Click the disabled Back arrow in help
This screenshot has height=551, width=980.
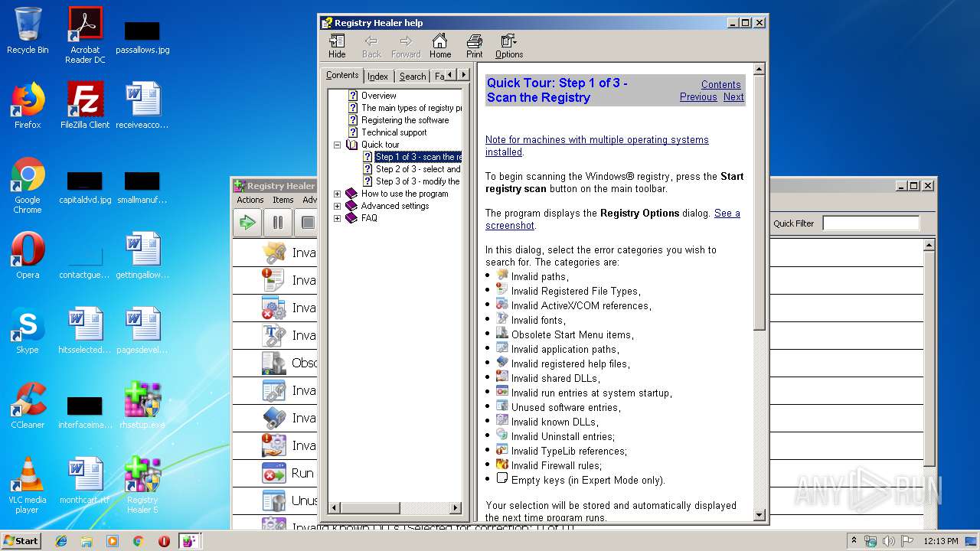click(371, 46)
